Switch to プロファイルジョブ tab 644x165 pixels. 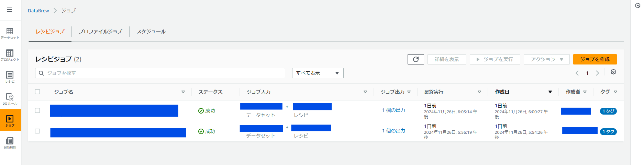100,32
